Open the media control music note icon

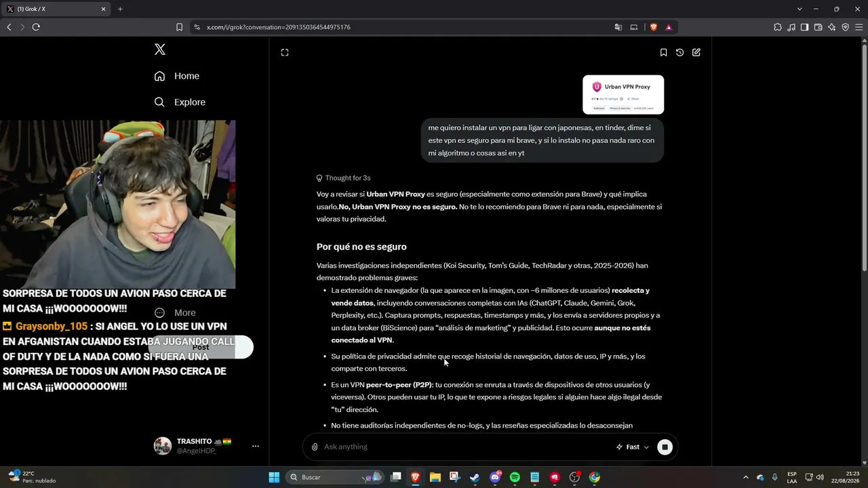pos(791,27)
